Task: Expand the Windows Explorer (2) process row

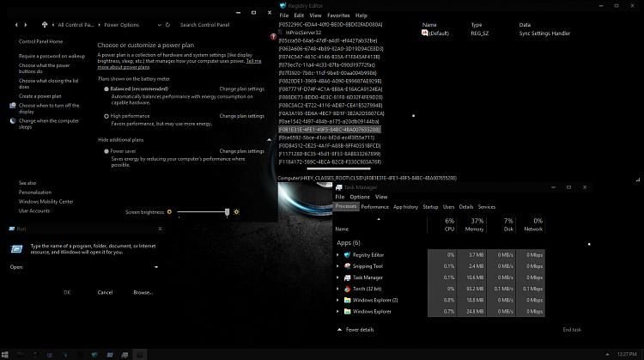Action: pos(338,301)
